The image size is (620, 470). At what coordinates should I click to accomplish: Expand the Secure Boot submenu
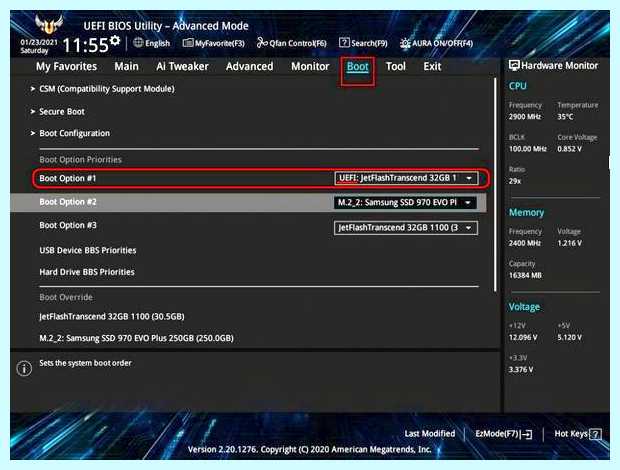58,111
